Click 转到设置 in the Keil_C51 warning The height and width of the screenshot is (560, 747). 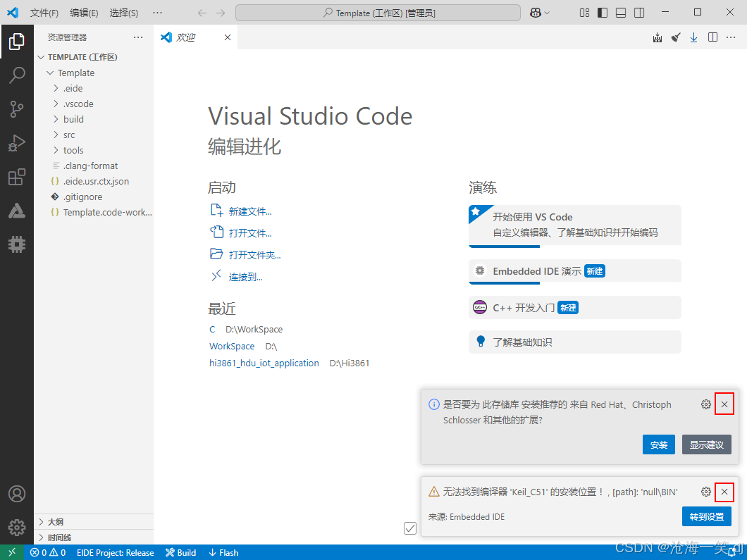(x=707, y=516)
